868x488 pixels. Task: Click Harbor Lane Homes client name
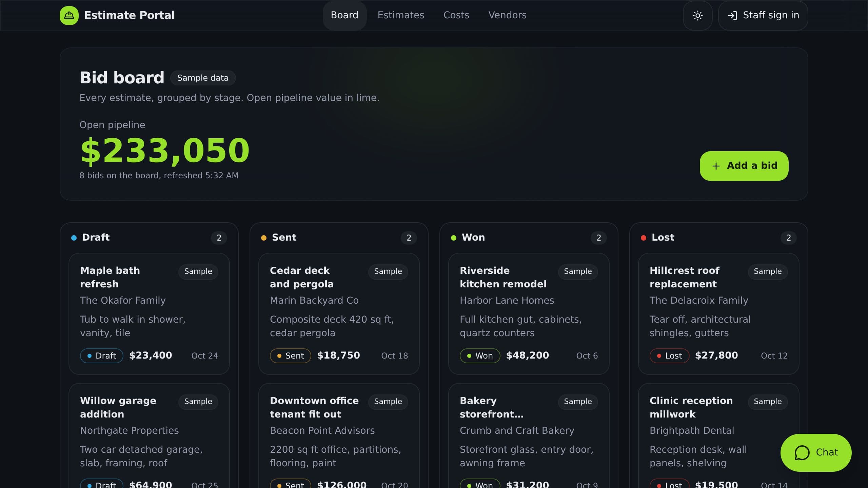(507, 301)
